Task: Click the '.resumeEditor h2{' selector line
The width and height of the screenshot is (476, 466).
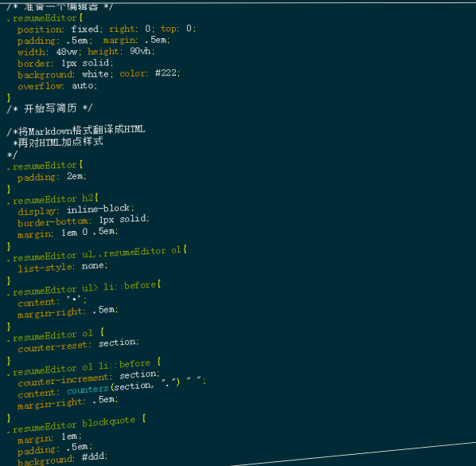Action: pyautogui.click(x=53, y=199)
